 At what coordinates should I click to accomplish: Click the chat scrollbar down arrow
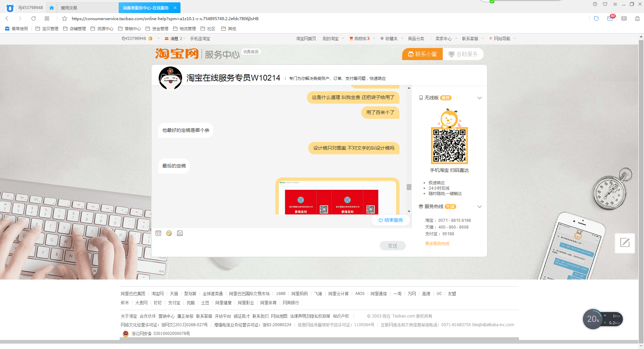click(x=409, y=211)
